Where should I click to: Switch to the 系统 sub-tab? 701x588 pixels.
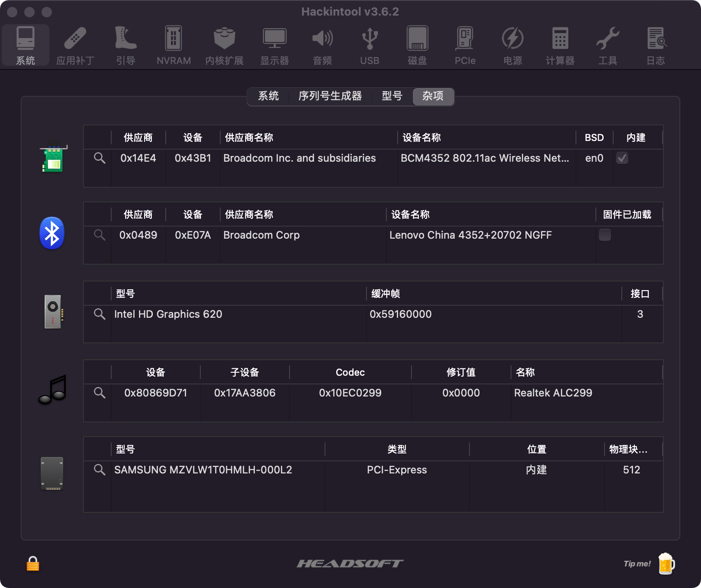click(268, 96)
